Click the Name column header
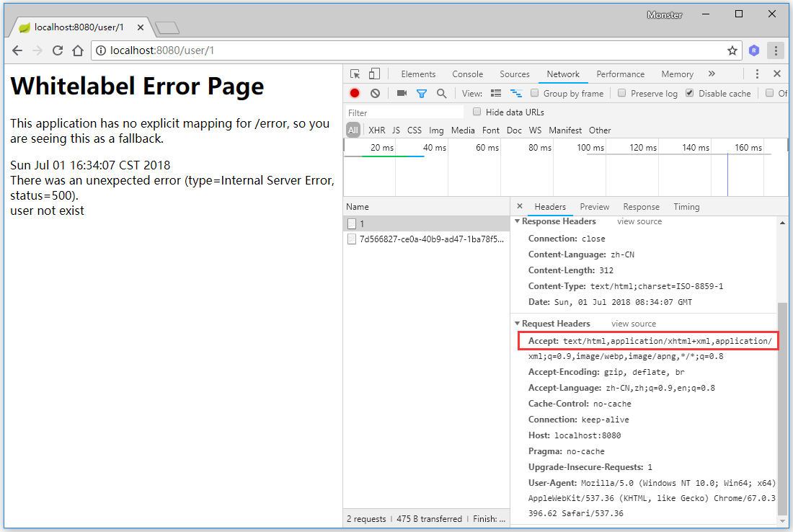 [x=426, y=206]
